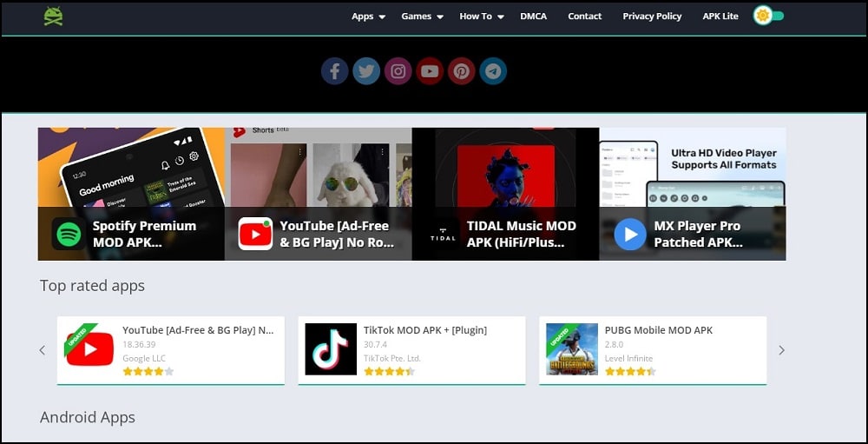Expand the Apps dropdown menu
The width and height of the screenshot is (868, 444).
[368, 17]
